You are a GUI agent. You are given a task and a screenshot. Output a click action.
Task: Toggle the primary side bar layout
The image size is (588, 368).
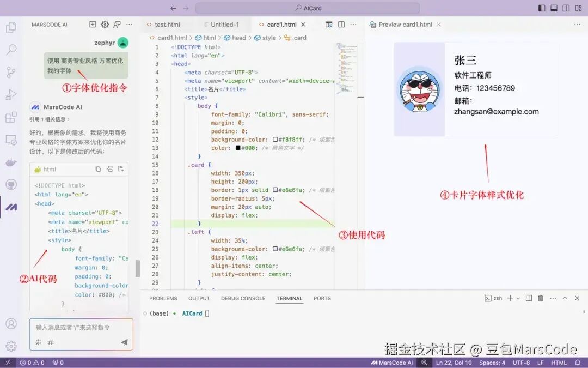tap(542, 8)
